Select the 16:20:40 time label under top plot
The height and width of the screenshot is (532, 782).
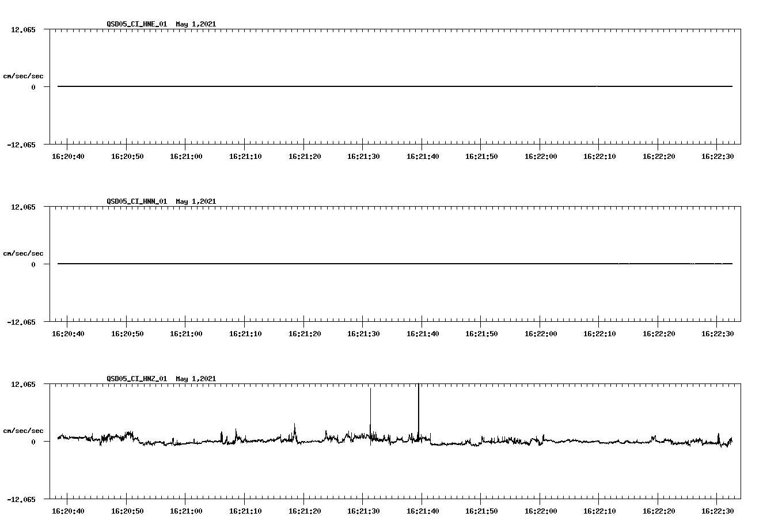67,155
